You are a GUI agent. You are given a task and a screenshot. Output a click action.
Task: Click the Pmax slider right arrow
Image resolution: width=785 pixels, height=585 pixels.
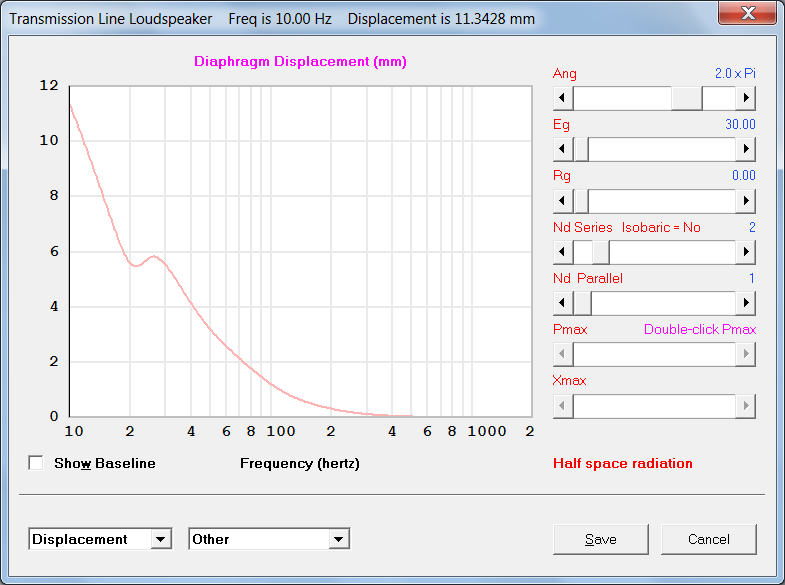pos(745,354)
